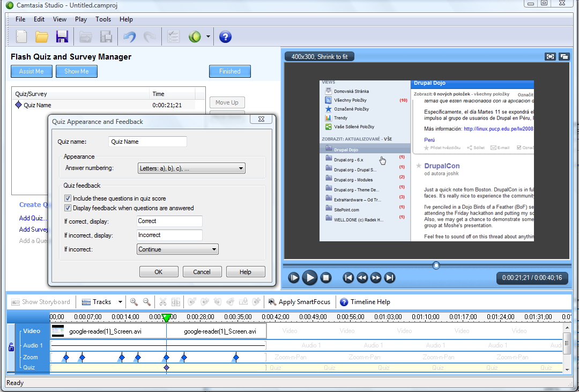Open project using the folder icon
The width and height of the screenshot is (579, 392).
42,36
